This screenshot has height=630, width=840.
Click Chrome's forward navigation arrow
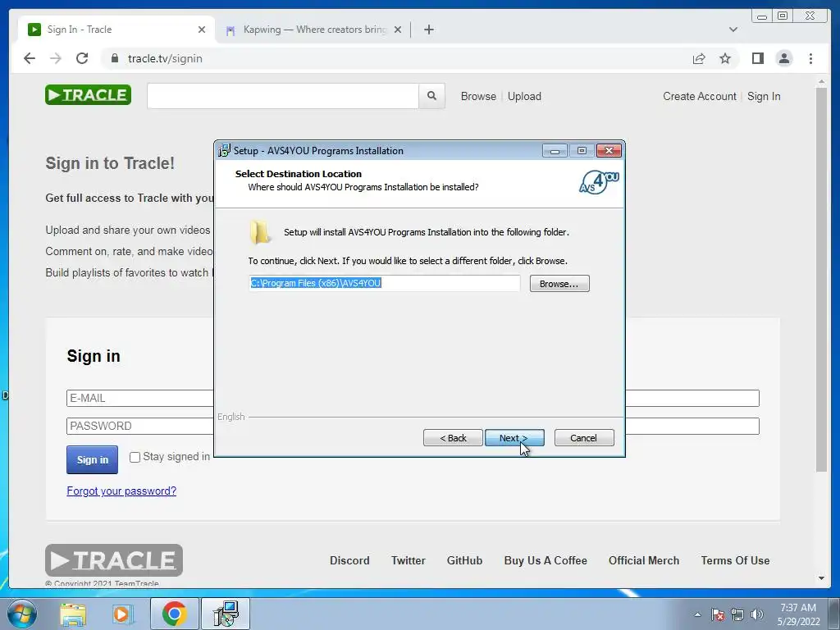[56, 58]
